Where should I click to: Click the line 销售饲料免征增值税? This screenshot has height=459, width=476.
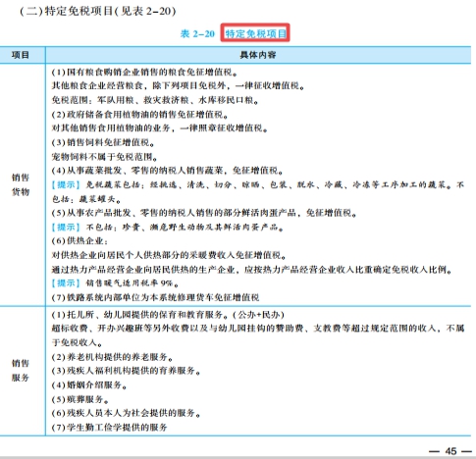103,142
